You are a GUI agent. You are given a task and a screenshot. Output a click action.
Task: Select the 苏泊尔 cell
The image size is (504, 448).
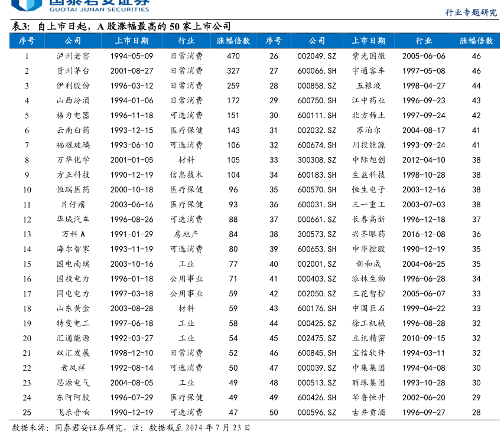pos(369,130)
